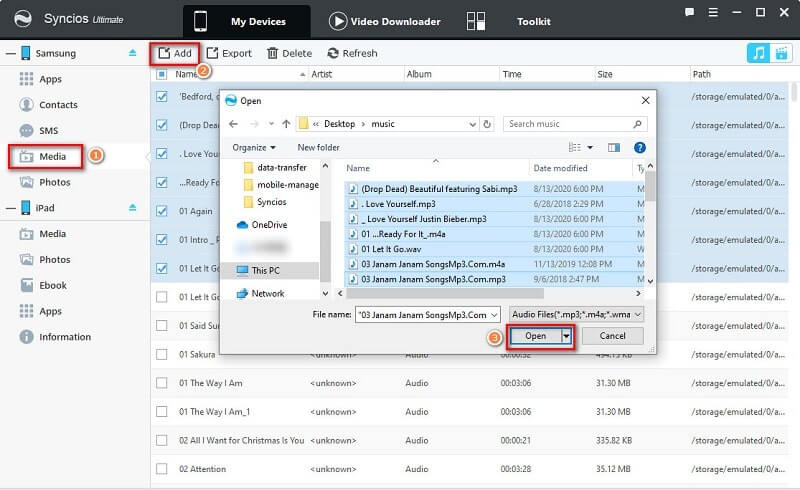
Task: Open the hamburger menu in title bar
Action: point(713,12)
